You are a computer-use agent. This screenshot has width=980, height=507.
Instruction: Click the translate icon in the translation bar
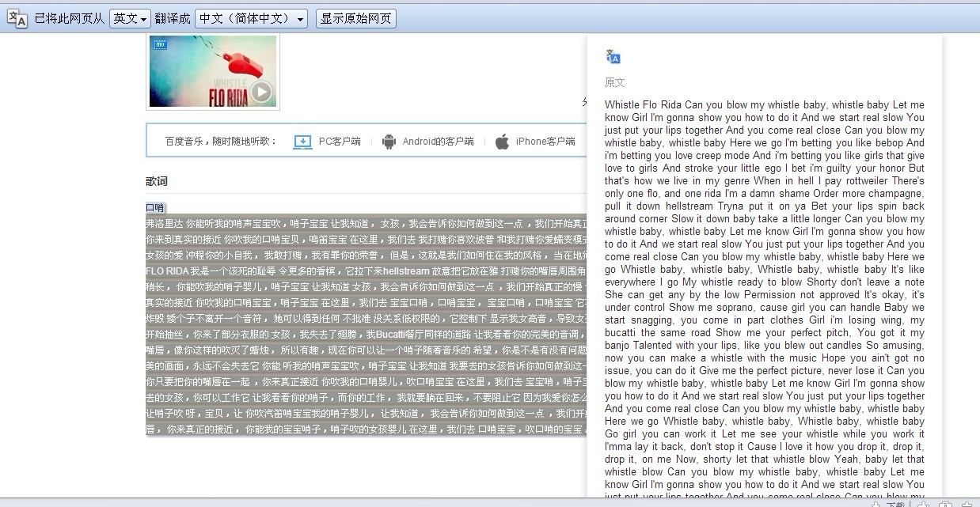[17, 18]
